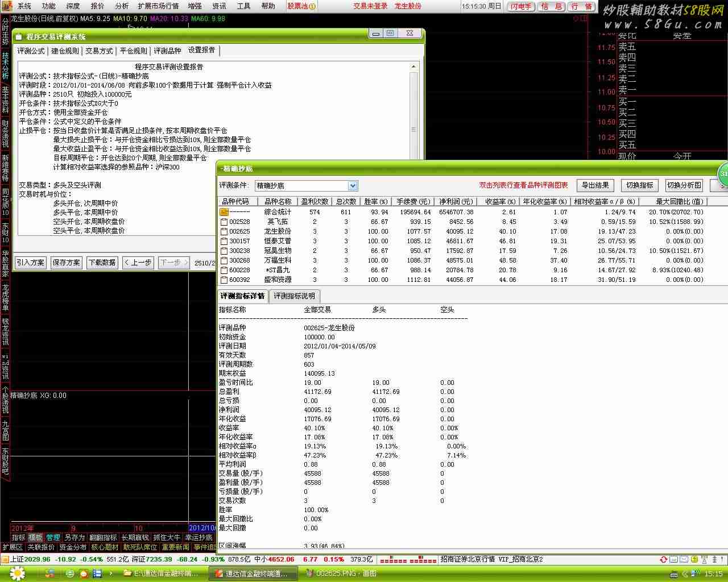
Task: Click the 上一步 back button
Action: click(138, 263)
